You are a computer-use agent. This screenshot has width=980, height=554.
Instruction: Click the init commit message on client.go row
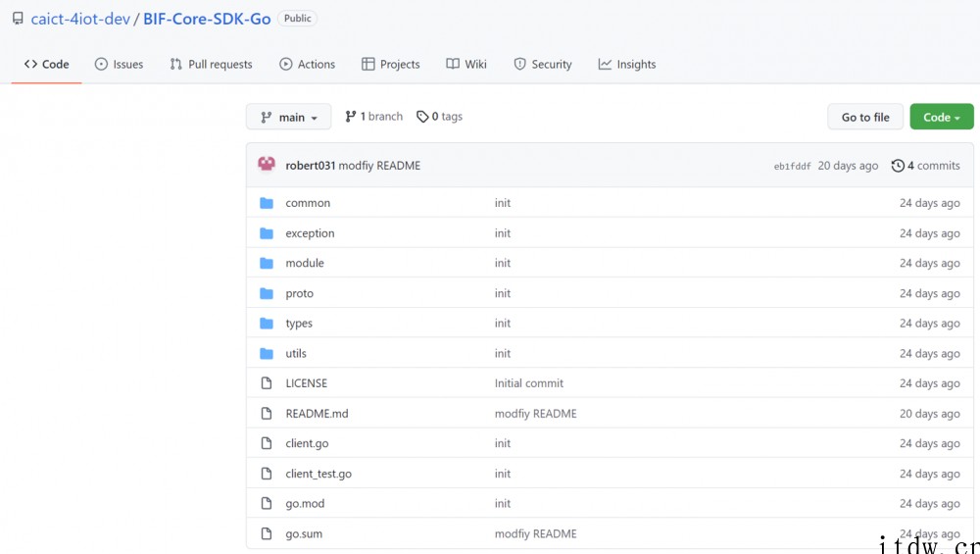(503, 443)
